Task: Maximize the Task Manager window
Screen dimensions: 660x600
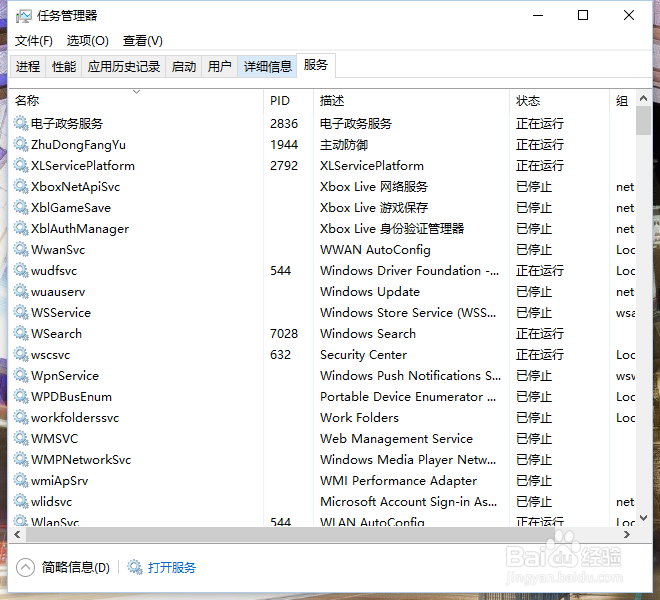Action: [x=583, y=16]
